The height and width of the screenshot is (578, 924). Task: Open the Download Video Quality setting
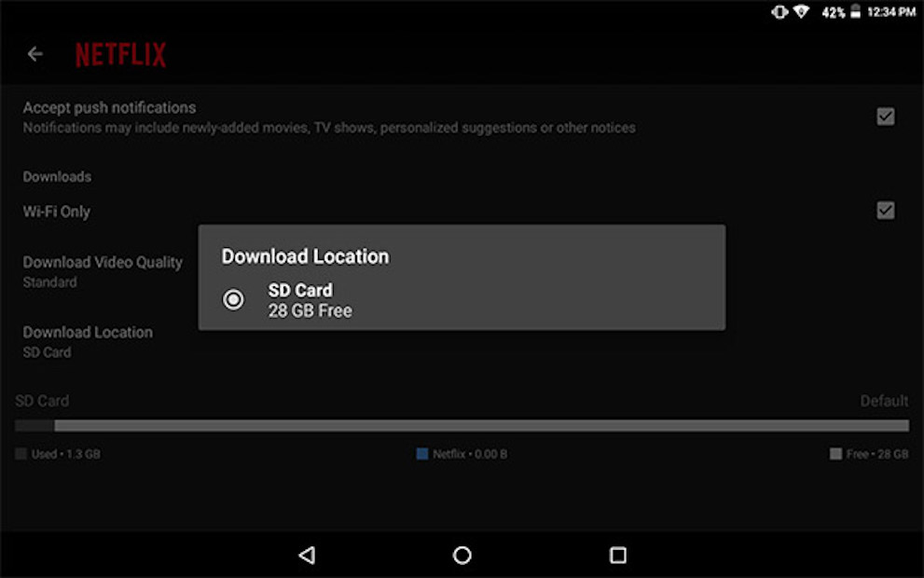click(103, 271)
